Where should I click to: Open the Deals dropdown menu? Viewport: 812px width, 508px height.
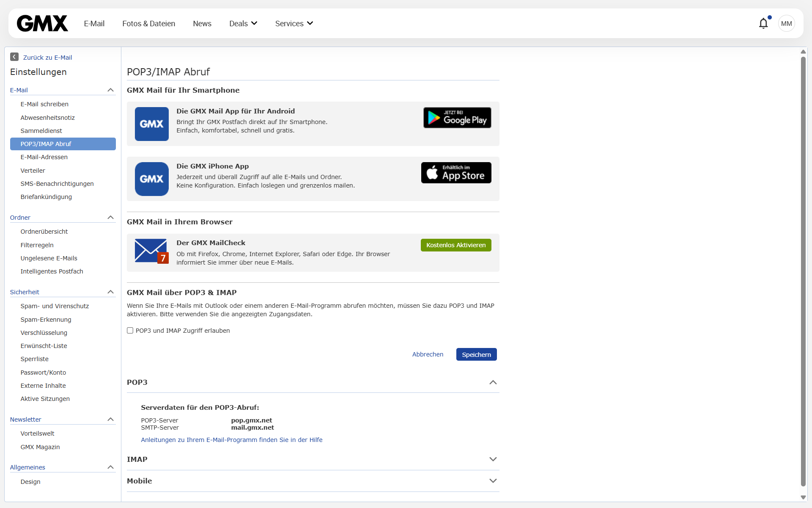pyautogui.click(x=243, y=23)
